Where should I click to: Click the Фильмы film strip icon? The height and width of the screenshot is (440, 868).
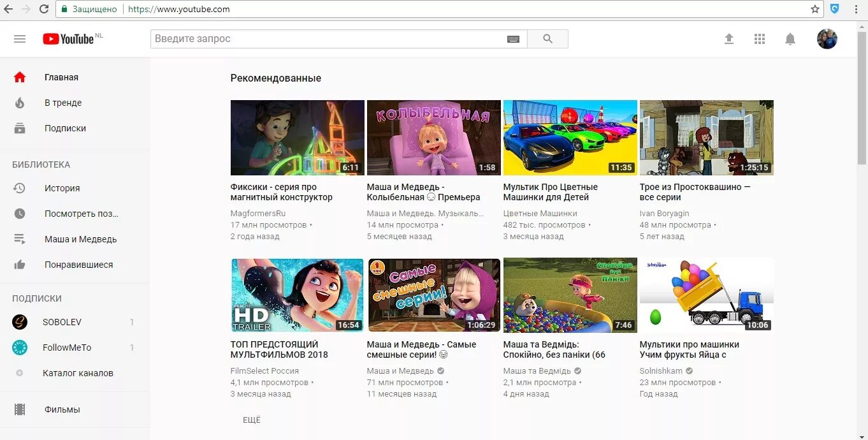click(x=20, y=409)
